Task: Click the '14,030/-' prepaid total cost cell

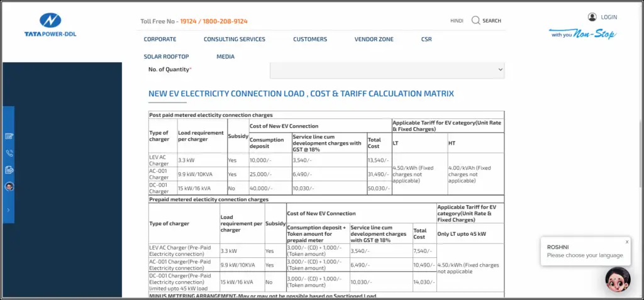Action: tap(425, 282)
